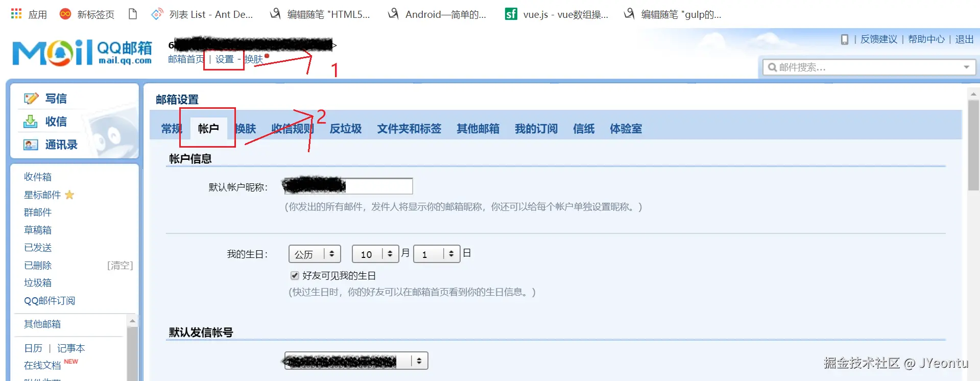Image resolution: width=980 pixels, height=381 pixels.
Task: Toggle friends can see my birthday checkbox
Action: (x=295, y=276)
